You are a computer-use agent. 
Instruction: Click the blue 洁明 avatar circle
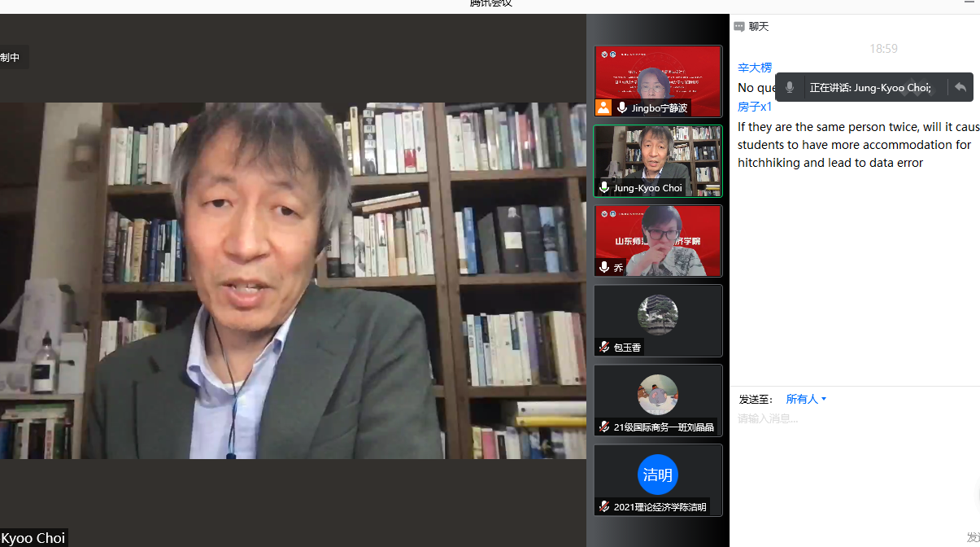point(658,475)
